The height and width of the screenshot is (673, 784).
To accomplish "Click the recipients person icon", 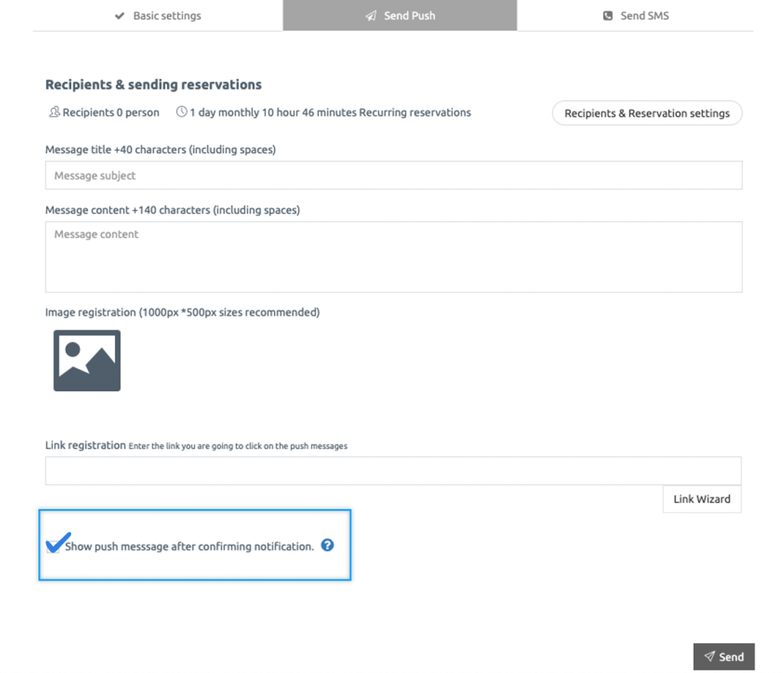I will click(54, 112).
